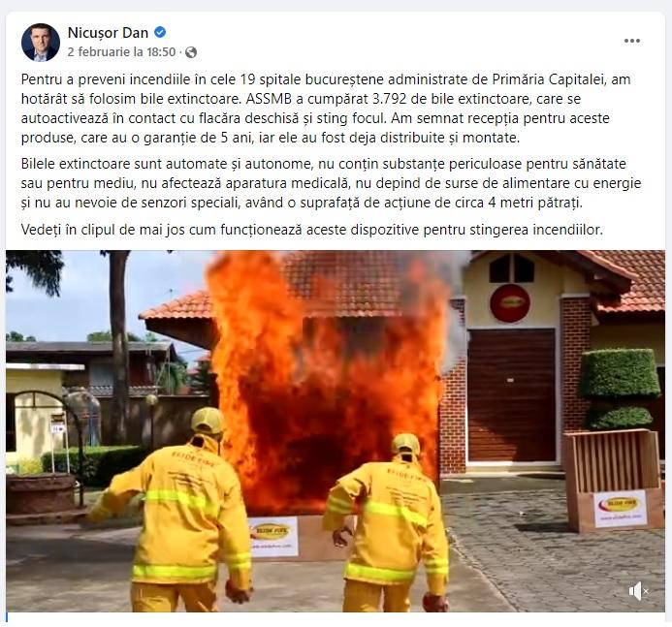Screen dimensions: 672x627
Task: Open the Nicușor Dan profile name link
Action: pyautogui.click(x=108, y=33)
